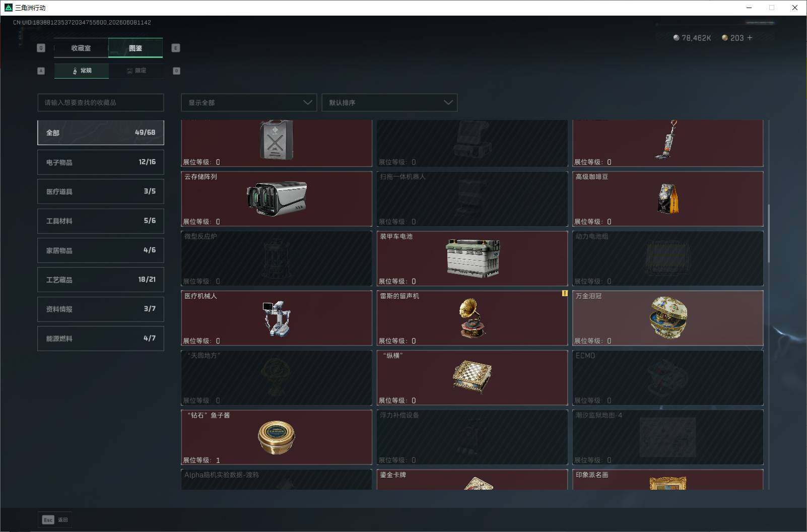Click the A key hint icon
The image size is (807, 532).
(41, 71)
